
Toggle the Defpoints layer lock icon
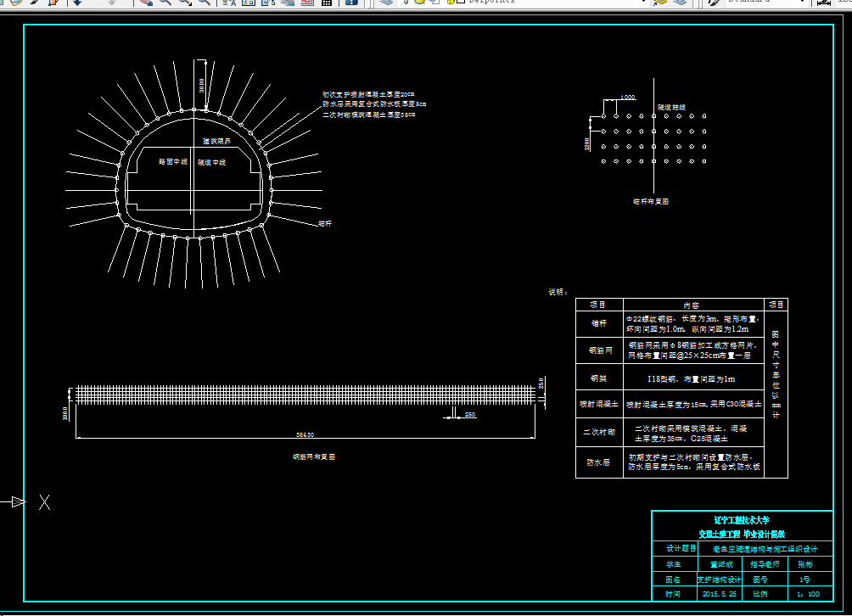click(451, 2)
